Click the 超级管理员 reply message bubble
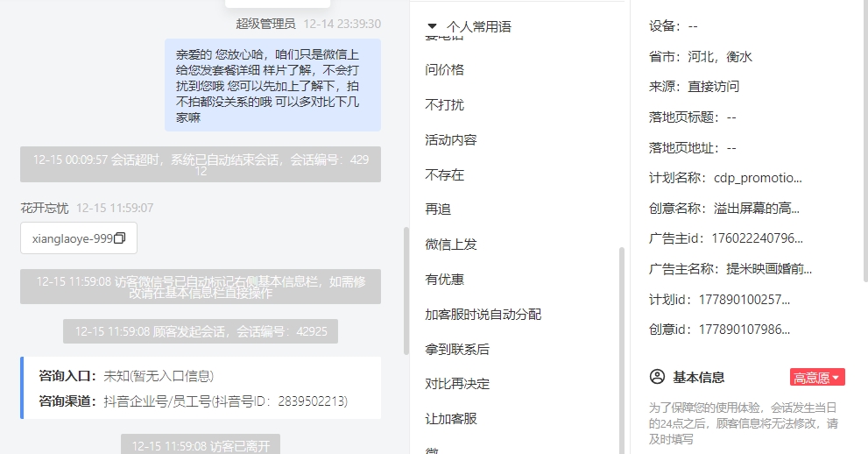This screenshot has width=868, height=454. (272, 85)
